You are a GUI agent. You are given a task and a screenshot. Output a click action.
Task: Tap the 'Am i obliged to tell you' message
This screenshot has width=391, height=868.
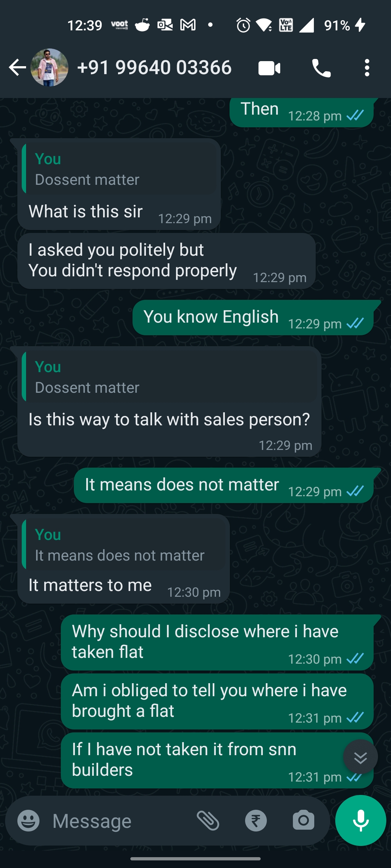pos(209,701)
